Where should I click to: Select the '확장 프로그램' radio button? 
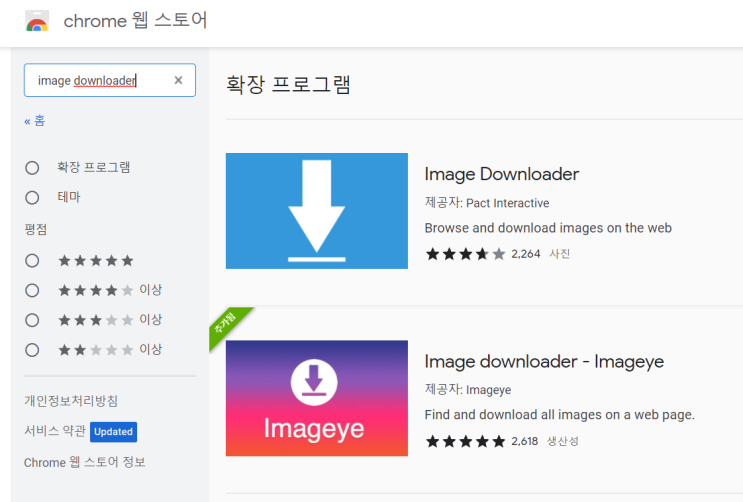coord(32,167)
